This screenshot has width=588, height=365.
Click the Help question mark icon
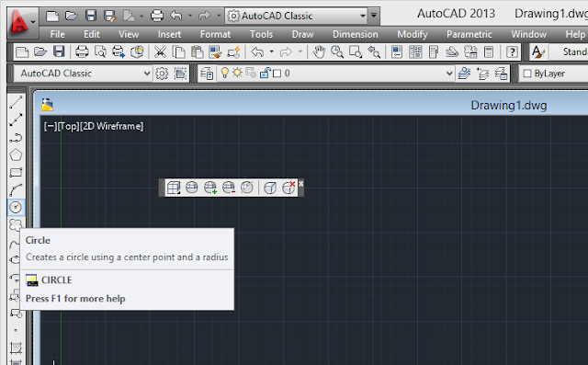pos(512,51)
